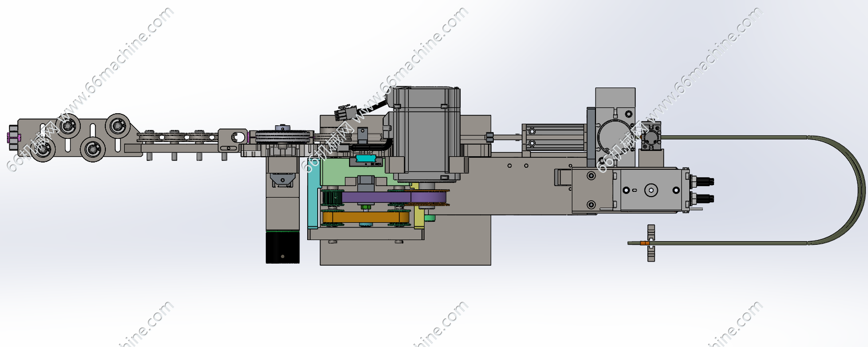Select the lower black threaded fitting

(704, 198)
